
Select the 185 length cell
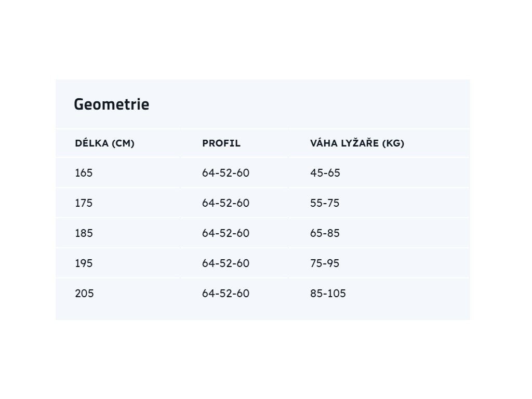click(x=84, y=233)
